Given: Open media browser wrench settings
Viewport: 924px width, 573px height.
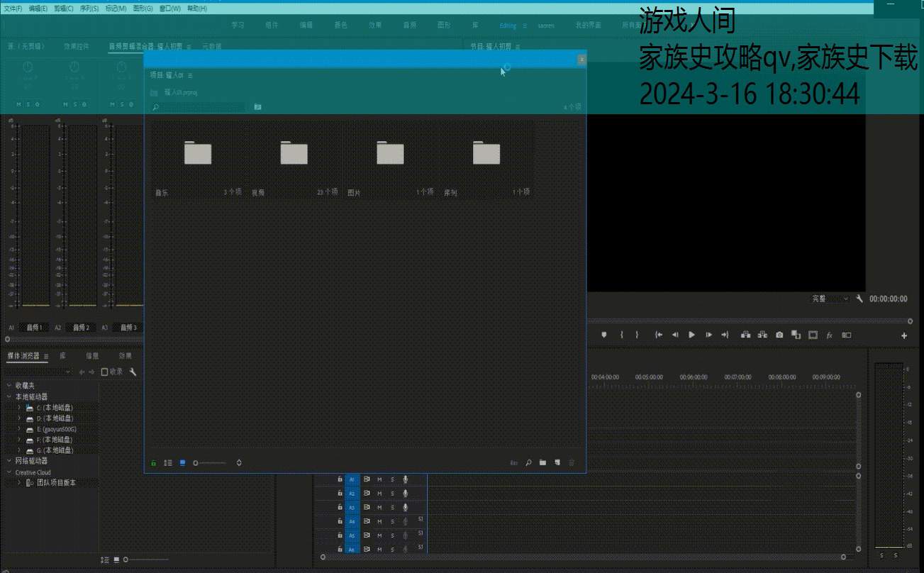Looking at the screenshot, I should click(x=133, y=372).
